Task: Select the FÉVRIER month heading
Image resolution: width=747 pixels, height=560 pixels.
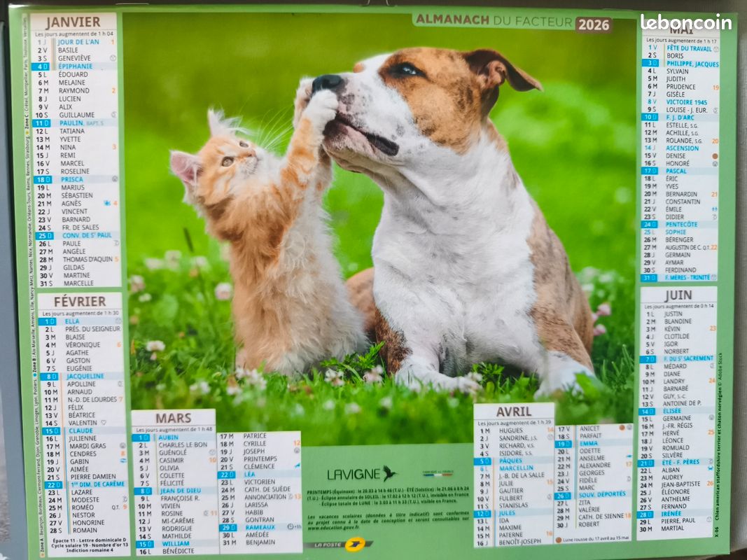Action: 80,302
